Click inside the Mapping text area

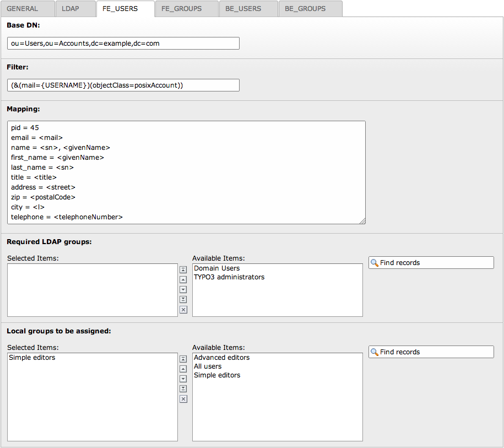(186, 172)
